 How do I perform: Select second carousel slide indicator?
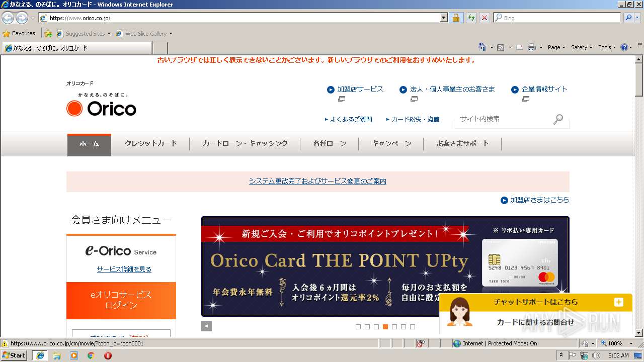367,327
